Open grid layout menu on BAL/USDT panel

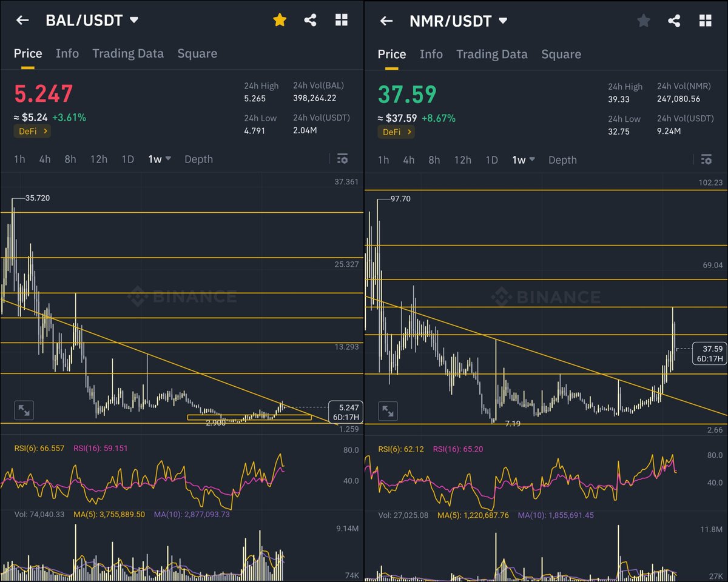coord(342,20)
